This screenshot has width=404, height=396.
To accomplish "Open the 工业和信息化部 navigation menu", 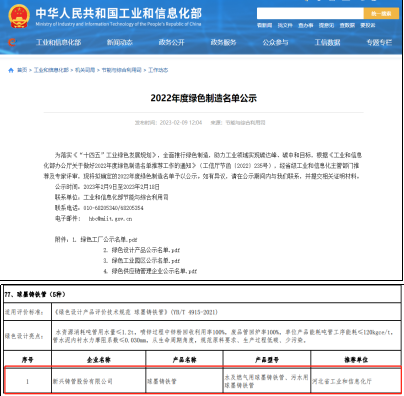I will [59, 42].
